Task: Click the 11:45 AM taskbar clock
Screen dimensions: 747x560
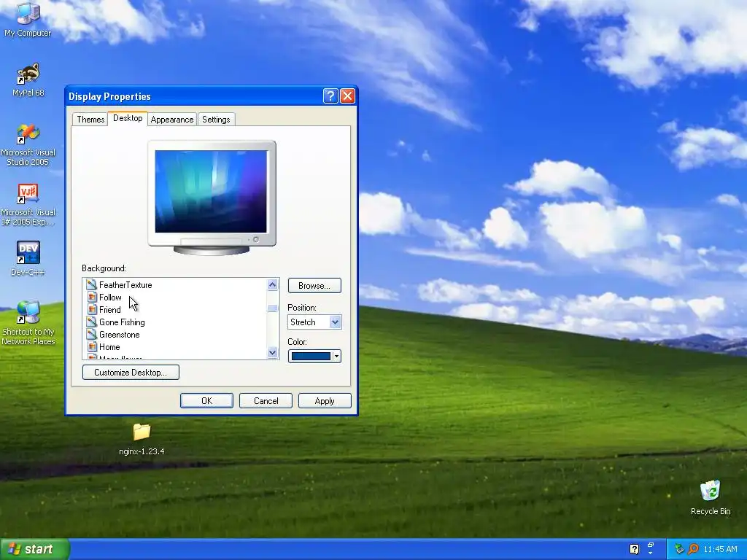Action: point(720,549)
